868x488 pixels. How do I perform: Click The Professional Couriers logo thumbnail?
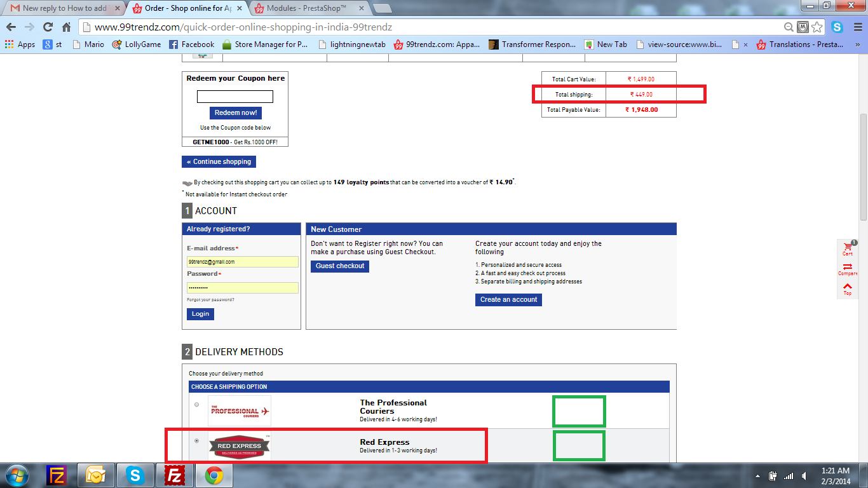point(240,410)
